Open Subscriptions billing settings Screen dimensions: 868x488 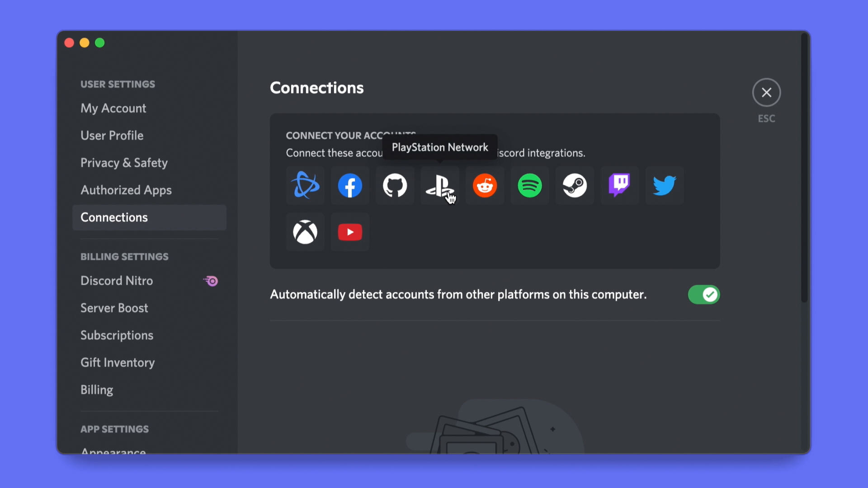click(x=117, y=335)
